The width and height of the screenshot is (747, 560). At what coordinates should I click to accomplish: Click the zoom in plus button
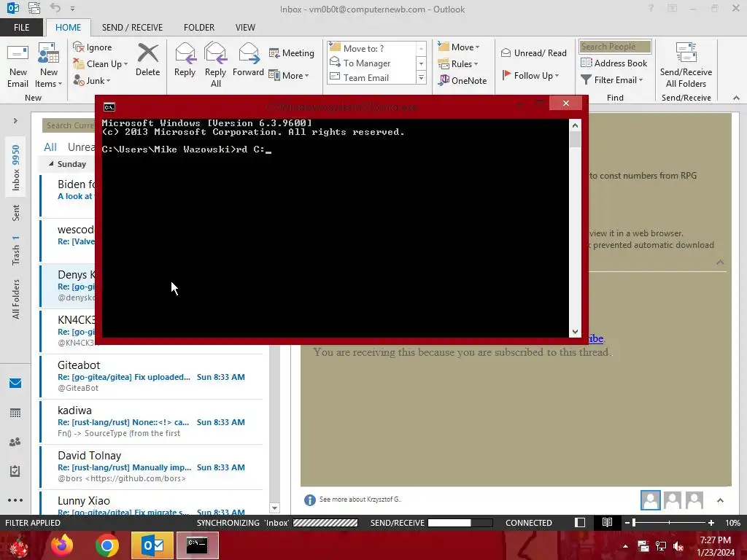[x=711, y=523]
